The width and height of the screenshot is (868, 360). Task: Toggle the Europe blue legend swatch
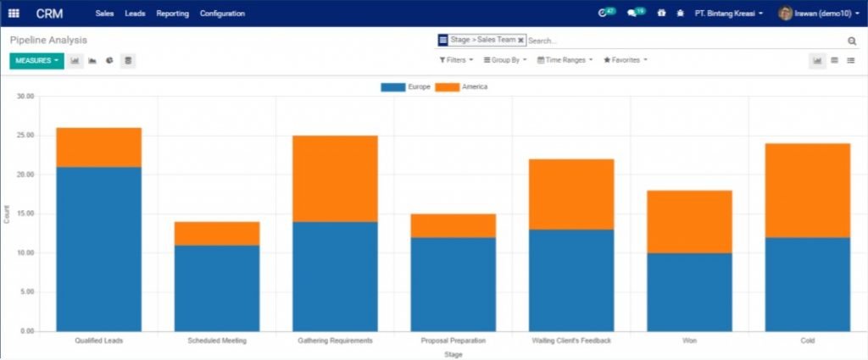(x=393, y=87)
